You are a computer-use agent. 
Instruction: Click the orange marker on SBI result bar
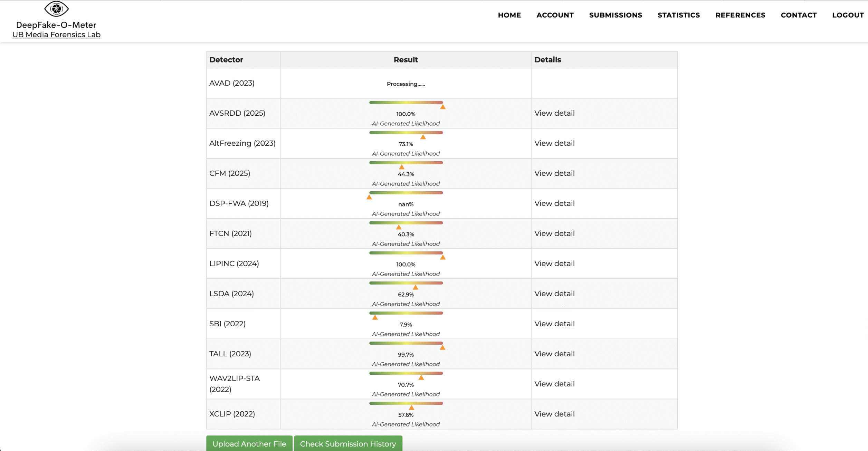click(375, 317)
